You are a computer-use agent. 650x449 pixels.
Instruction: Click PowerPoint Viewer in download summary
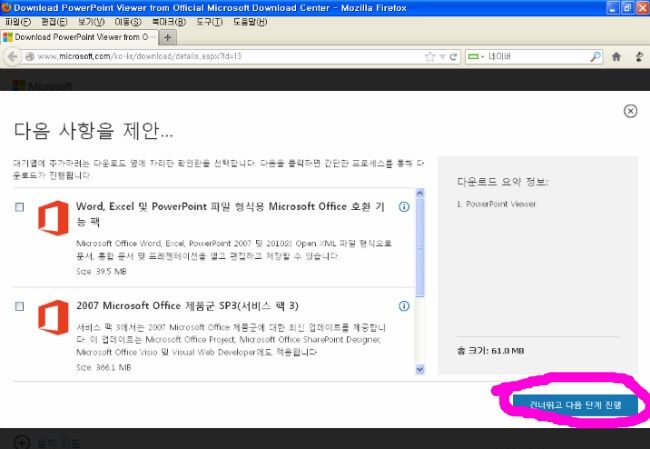click(500, 204)
